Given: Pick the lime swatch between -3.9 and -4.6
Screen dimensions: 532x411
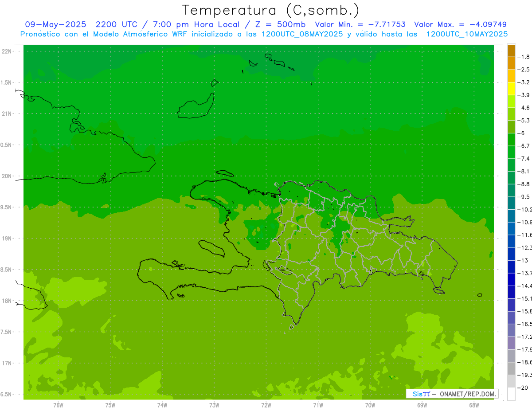Looking at the screenshot, I should click(511, 102).
